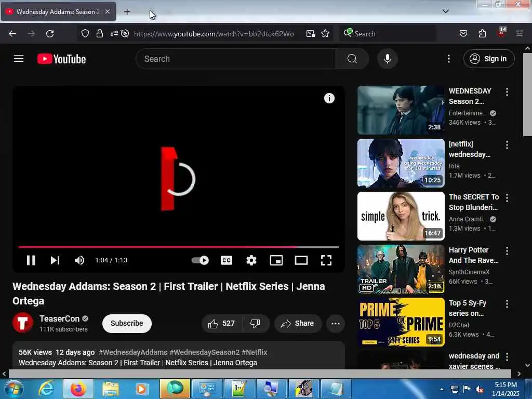
Task: Open options for wednesday and xavier scenes
Action: click(x=507, y=357)
